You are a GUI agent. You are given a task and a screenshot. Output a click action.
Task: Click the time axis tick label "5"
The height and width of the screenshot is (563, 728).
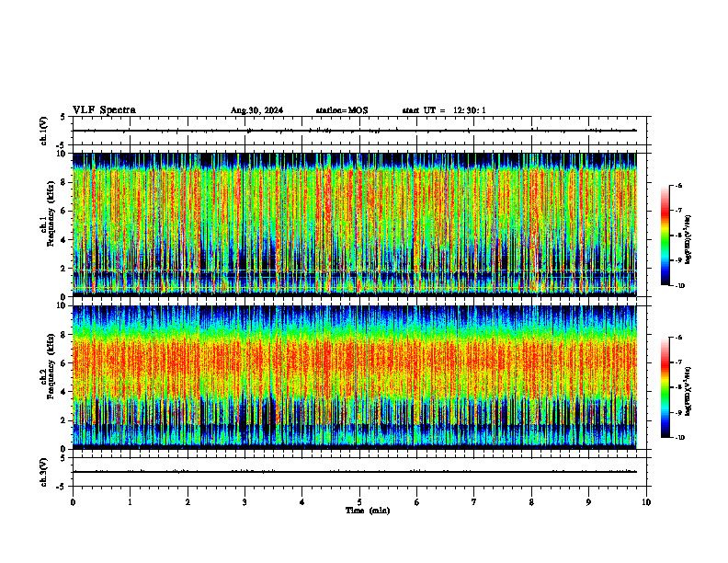click(359, 502)
